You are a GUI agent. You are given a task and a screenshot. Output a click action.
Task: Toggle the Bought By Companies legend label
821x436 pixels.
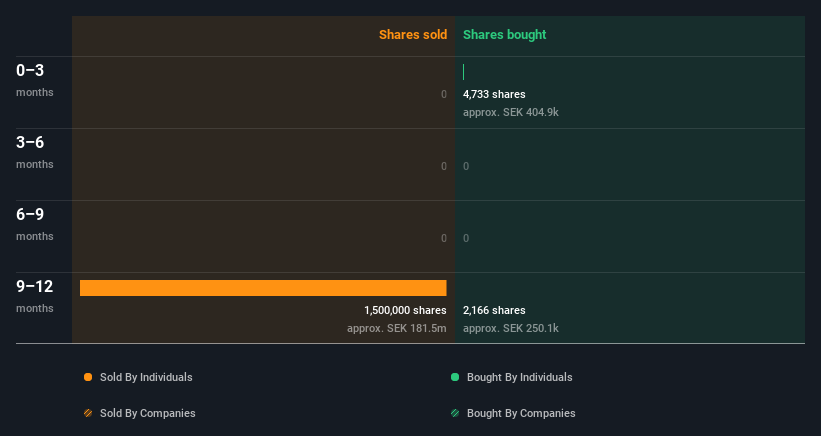[521, 413]
